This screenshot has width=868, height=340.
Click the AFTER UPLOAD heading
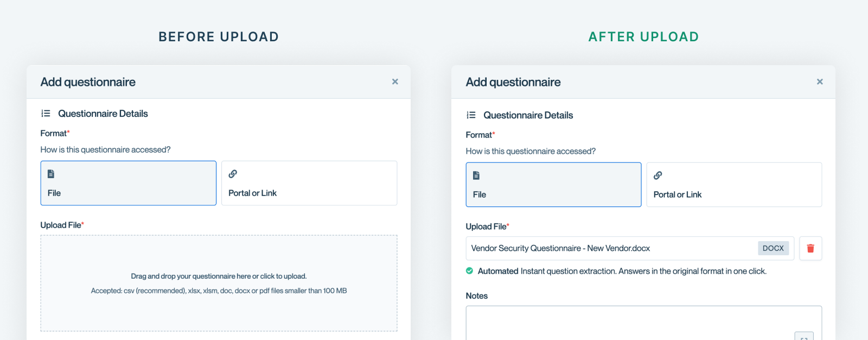643,36
